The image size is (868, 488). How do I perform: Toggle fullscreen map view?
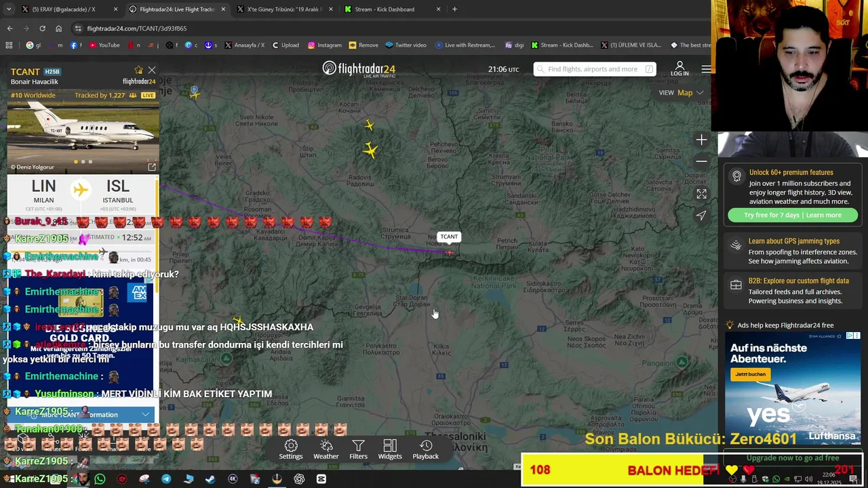(701, 194)
